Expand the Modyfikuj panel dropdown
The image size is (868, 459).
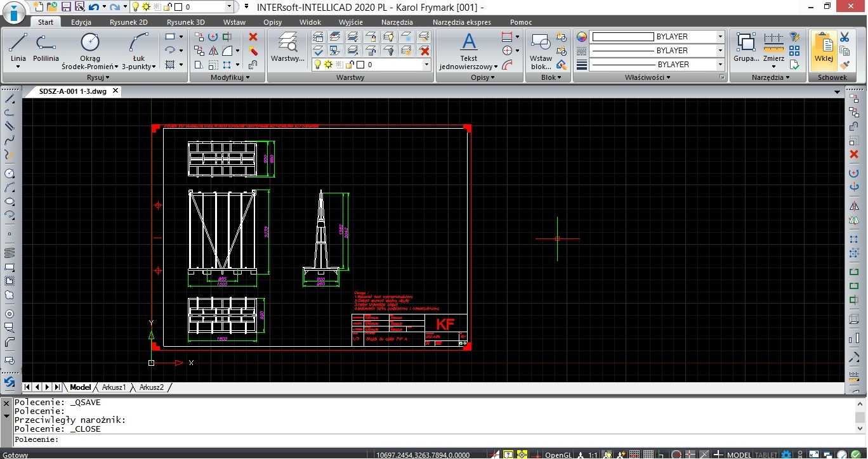[229, 77]
